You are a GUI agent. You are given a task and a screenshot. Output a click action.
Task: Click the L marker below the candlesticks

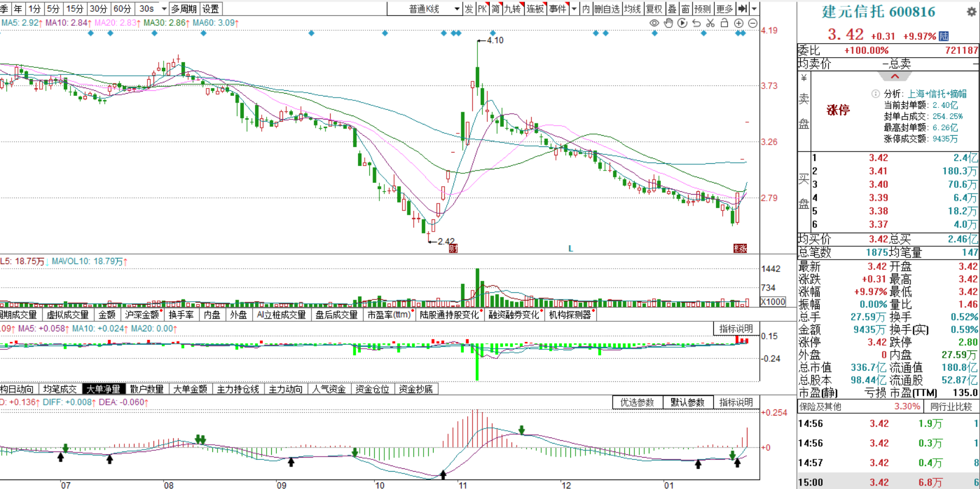(x=570, y=248)
